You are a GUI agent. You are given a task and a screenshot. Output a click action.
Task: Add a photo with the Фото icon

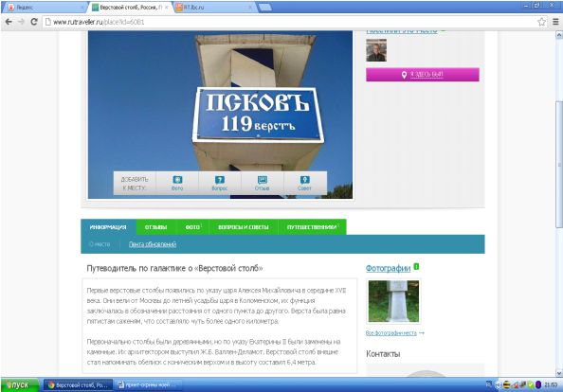tap(177, 183)
